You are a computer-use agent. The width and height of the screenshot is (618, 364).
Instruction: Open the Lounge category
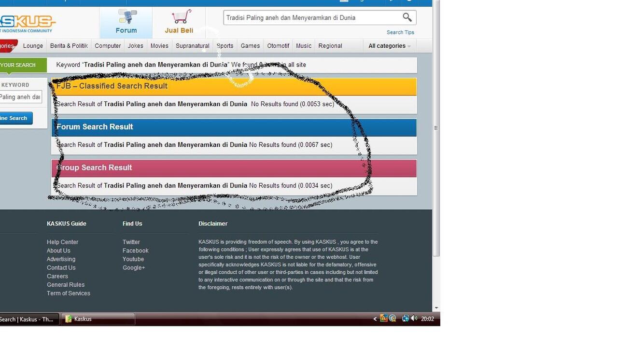click(33, 46)
